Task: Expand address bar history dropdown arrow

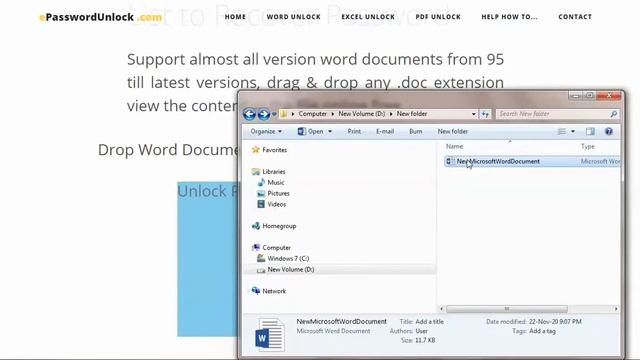Action: (x=473, y=114)
